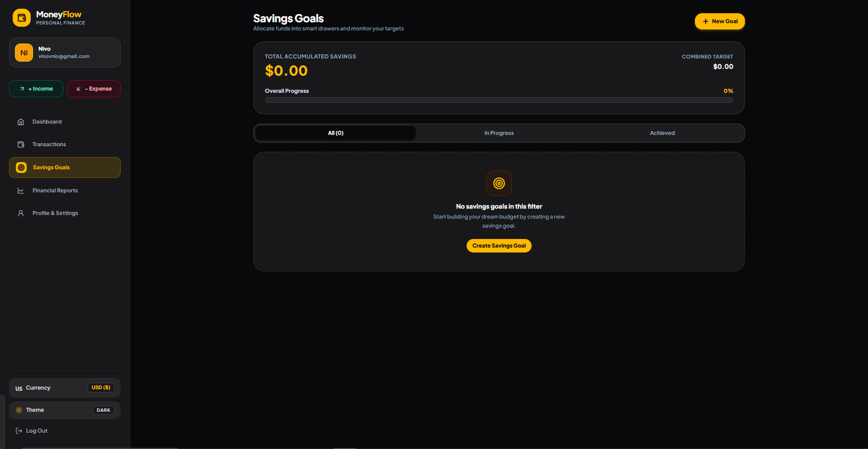Click the Savings Goals page heading

click(x=289, y=18)
